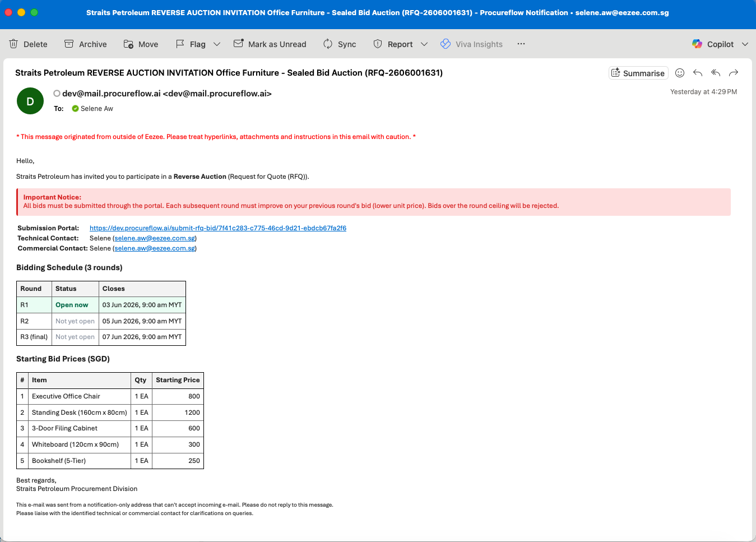Click the Move folder icon
Screen dimensions: 756x542
pyautogui.click(x=128, y=44)
